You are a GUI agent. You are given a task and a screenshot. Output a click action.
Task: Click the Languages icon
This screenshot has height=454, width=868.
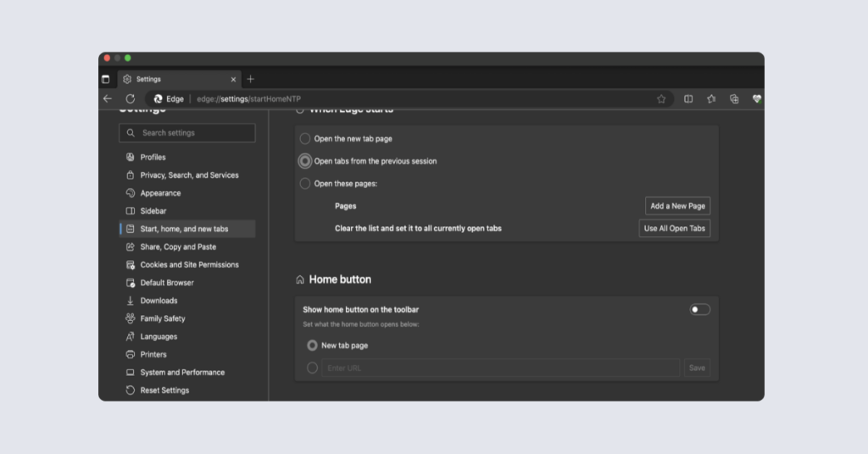pyautogui.click(x=130, y=336)
